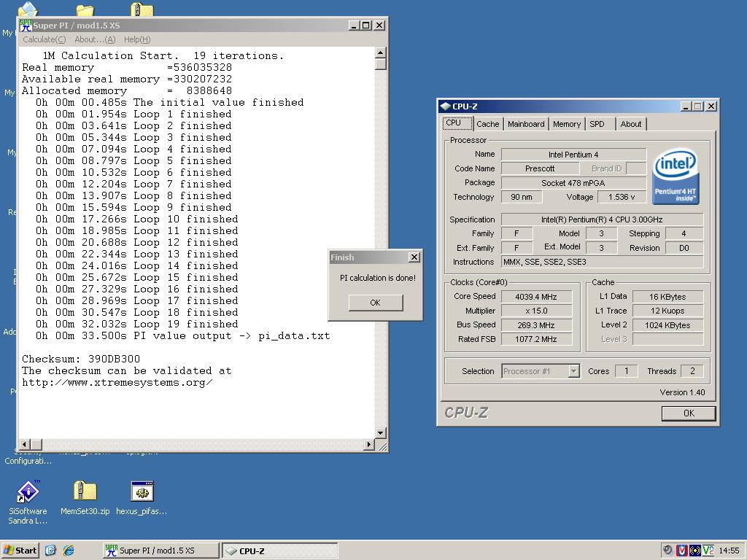The height and width of the screenshot is (560, 747).
Task: Switch to the Cache tab in CPU-Z
Action: pyautogui.click(x=488, y=124)
